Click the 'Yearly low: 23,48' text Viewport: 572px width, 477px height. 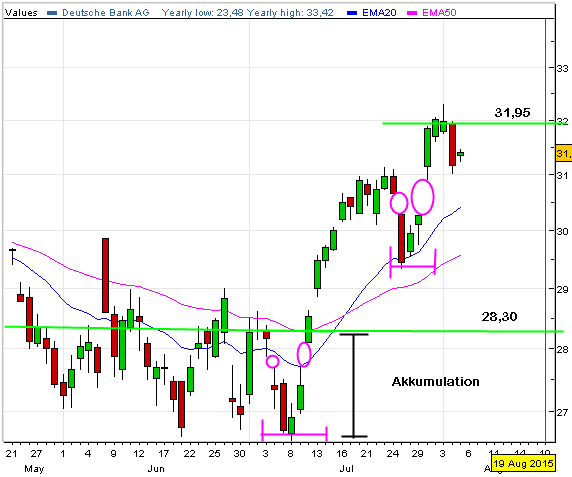pos(203,13)
